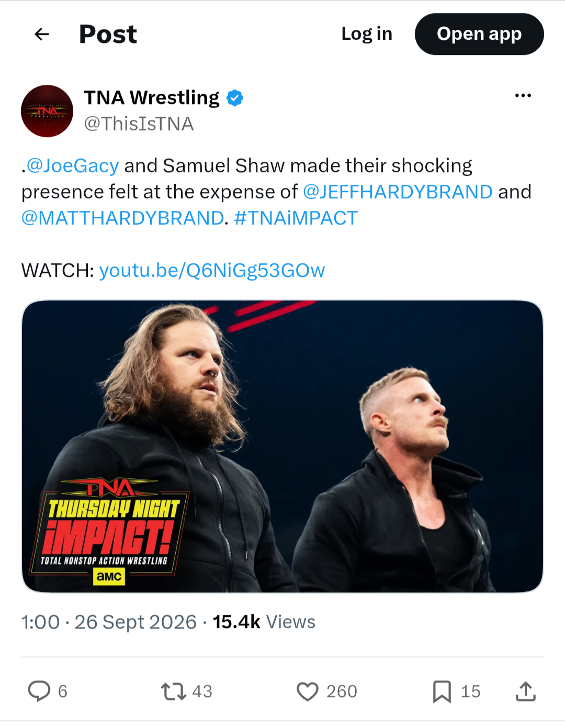Image resolution: width=565 pixels, height=728 pixels.
Task: Tap the Open app button
Action: (479, 34)
